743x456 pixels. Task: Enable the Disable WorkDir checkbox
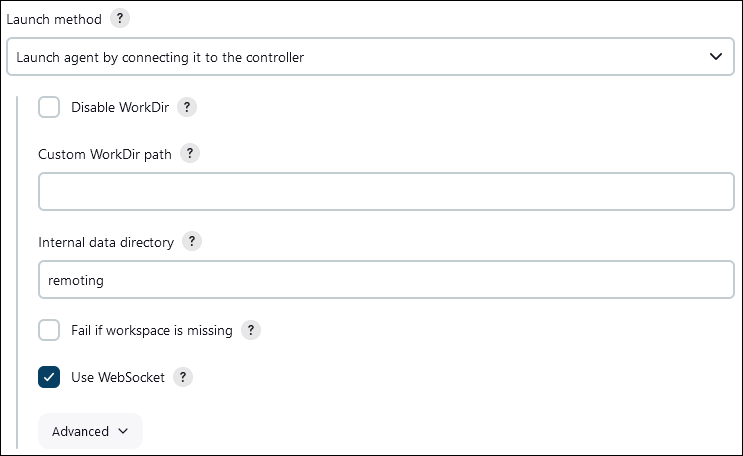[x=49, y=107]
